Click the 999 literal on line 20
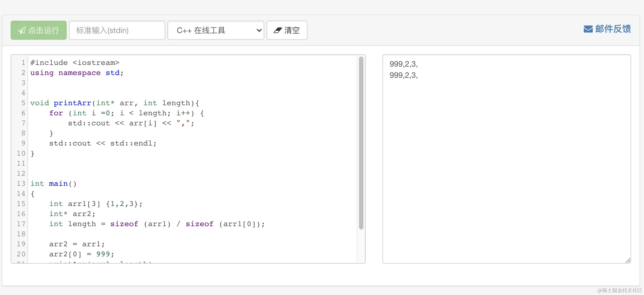 103,254
